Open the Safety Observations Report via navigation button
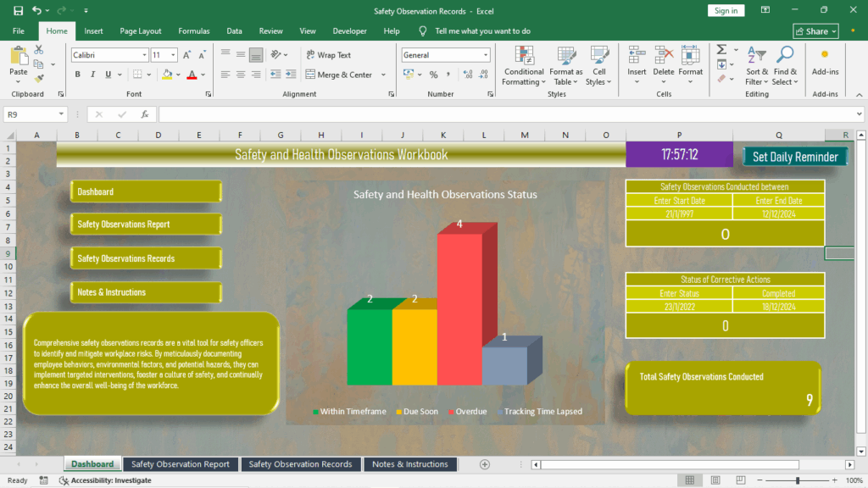The width and height of the screenshot is (868, 488). pyautogui.click(x=145, y=223)
